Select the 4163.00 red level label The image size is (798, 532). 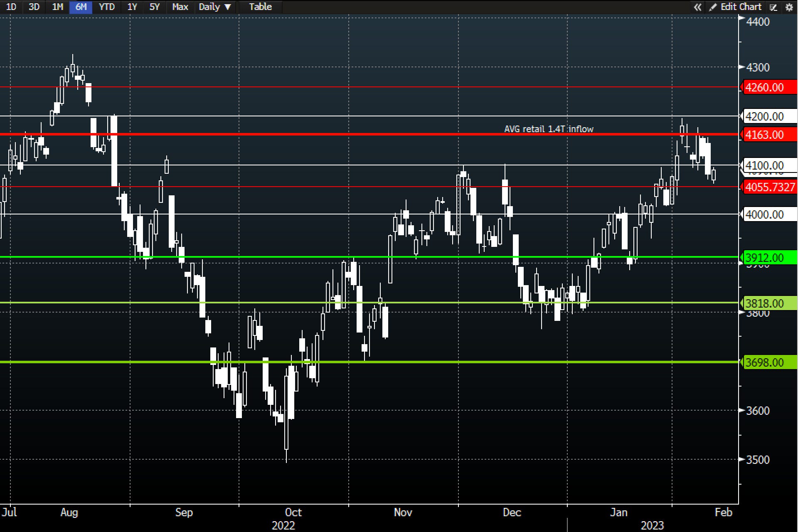click(x=770, y=135)
